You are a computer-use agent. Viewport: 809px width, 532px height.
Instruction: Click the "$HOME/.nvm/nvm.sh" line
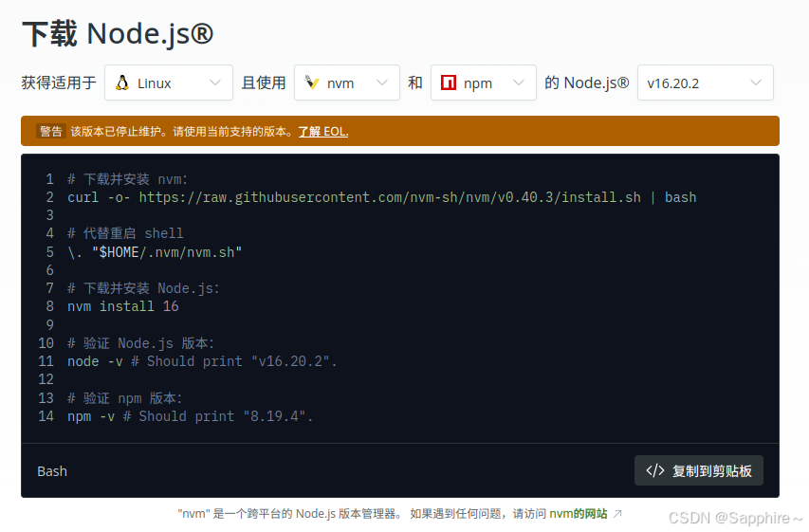click(x=155, y=252)
